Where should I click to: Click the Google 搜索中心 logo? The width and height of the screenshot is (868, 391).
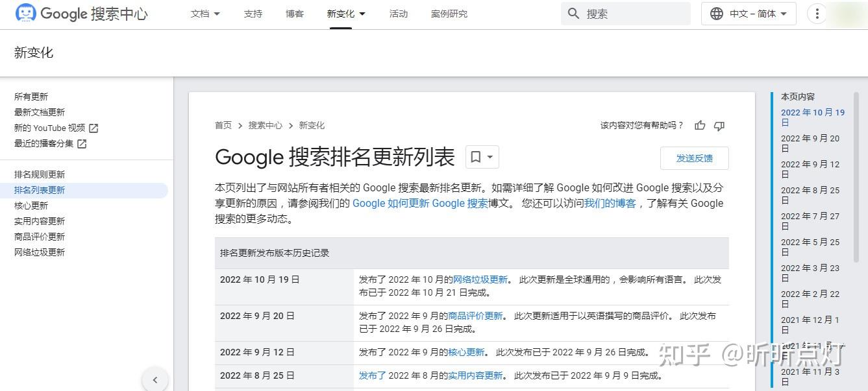pyautogui.click(x=82, y=14)
